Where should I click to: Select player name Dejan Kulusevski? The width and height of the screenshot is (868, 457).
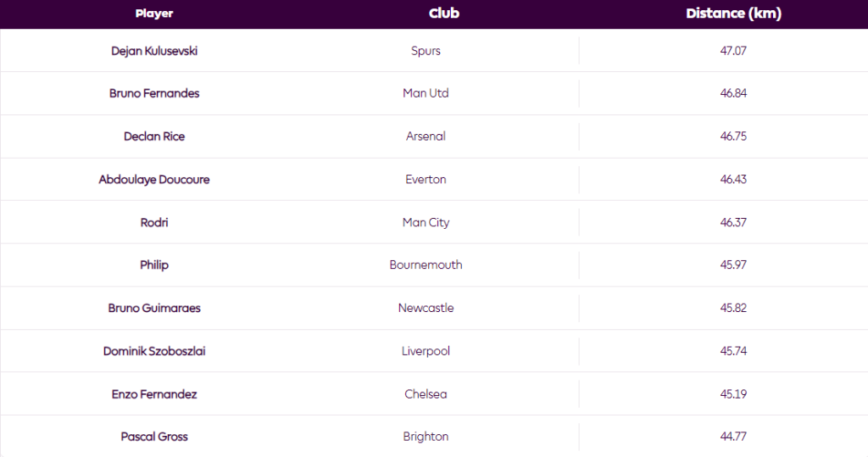tap(154, 51)
